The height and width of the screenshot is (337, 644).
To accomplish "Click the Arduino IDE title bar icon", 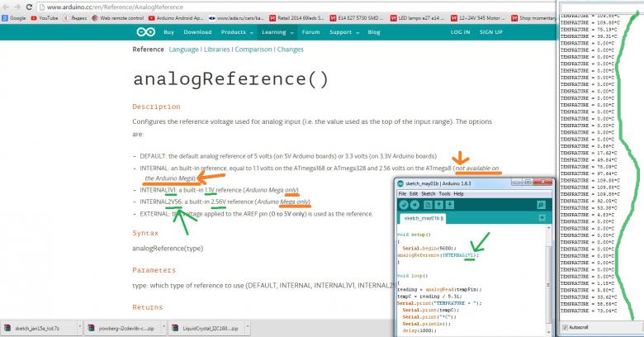I will (400, 183).
